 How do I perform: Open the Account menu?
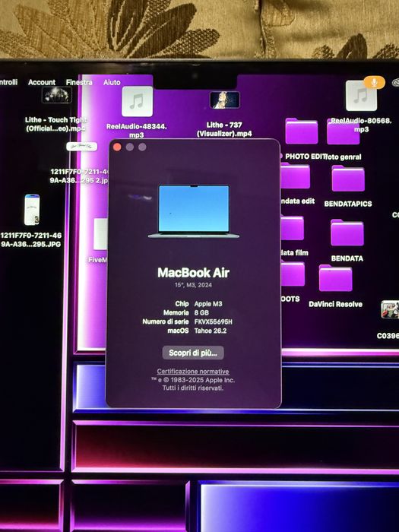[x=41, y=82]
